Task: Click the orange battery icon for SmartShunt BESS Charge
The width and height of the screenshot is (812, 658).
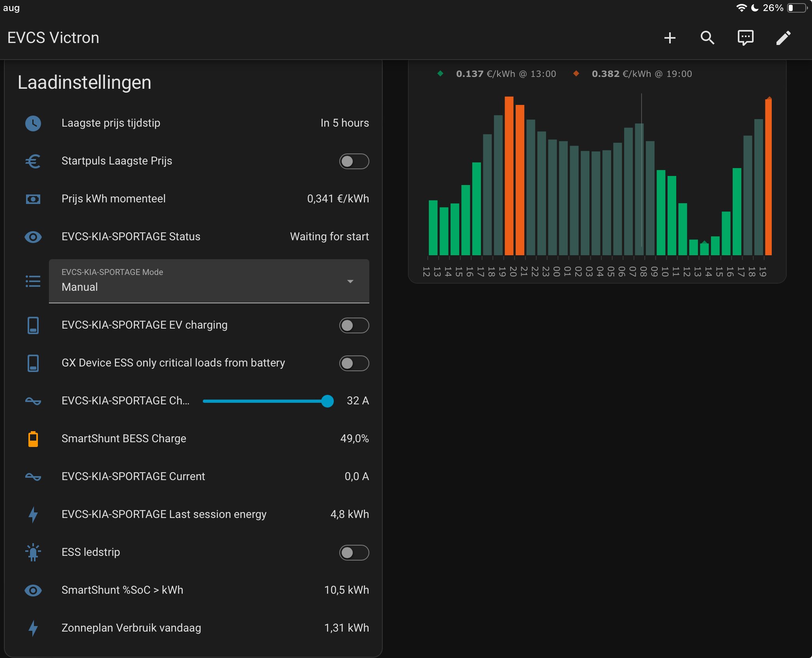Action: tap(33, 439)
